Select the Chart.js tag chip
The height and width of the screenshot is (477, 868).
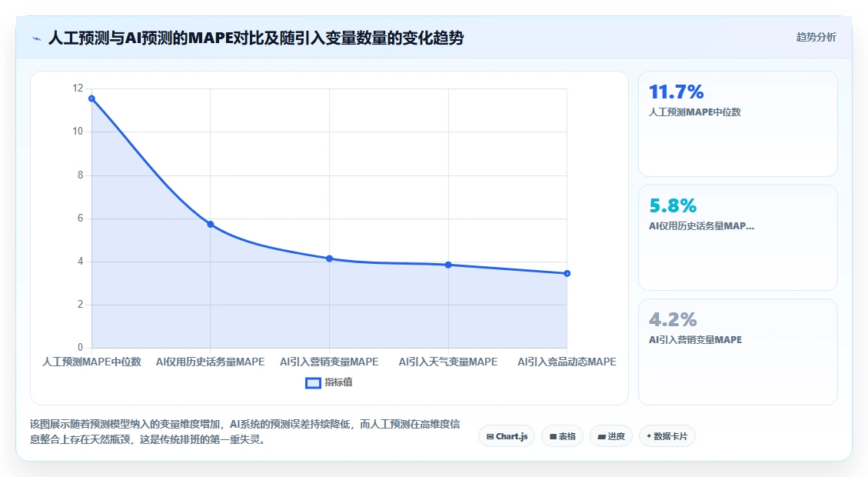pos(507,436)
